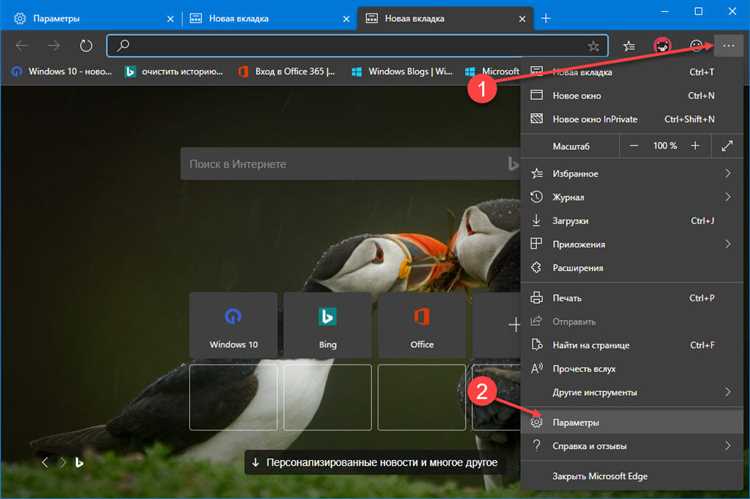Click Персонализированные новости и многое другое button
This screenshot has width=750, height=499.
[x=375, y=463]
